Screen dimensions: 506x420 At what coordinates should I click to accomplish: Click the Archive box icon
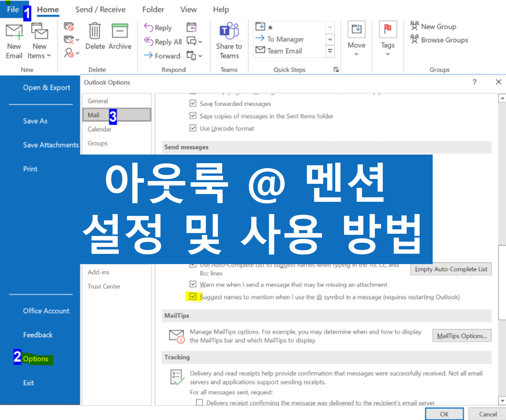(120, 31)
